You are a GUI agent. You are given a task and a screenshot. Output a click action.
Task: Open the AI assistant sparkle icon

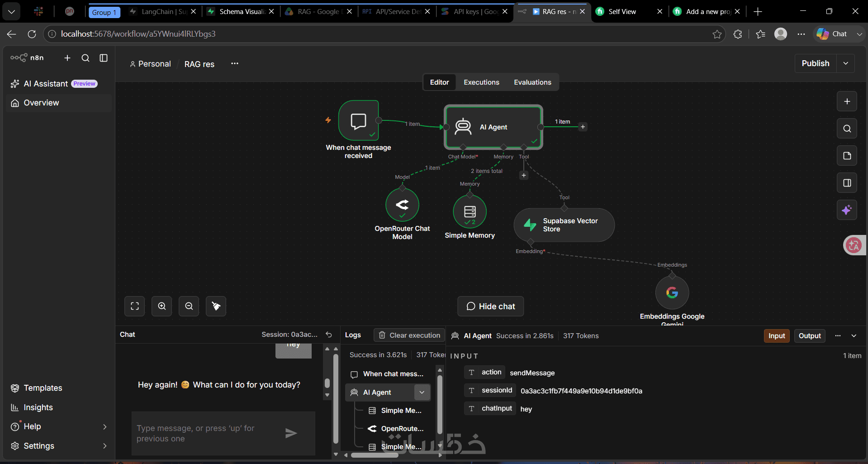(847, 210)
